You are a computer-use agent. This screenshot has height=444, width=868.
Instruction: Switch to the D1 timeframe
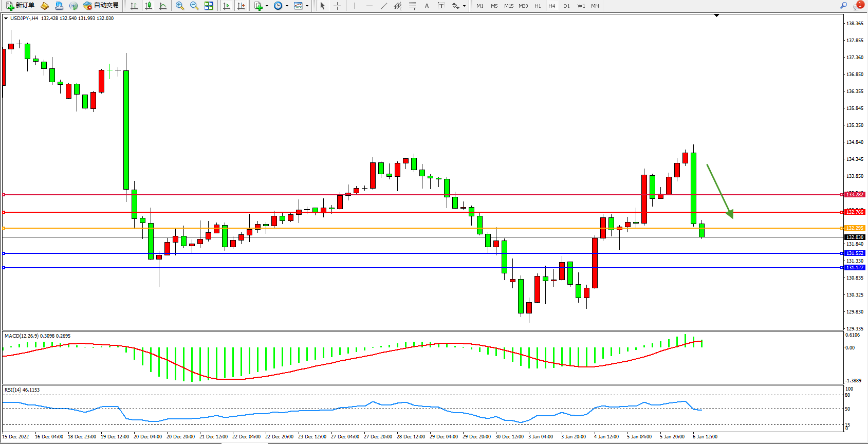pyautogui.click(x=566, y=6)
